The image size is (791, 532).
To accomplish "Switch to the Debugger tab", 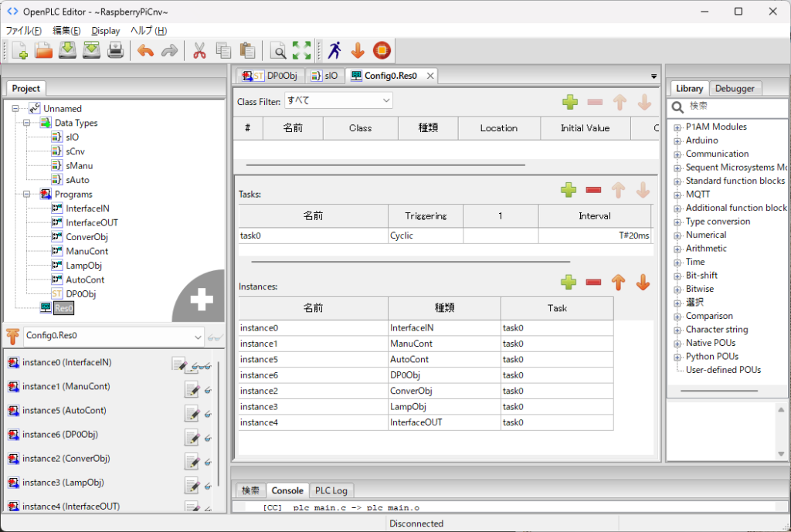I will (x=735, y=89).
